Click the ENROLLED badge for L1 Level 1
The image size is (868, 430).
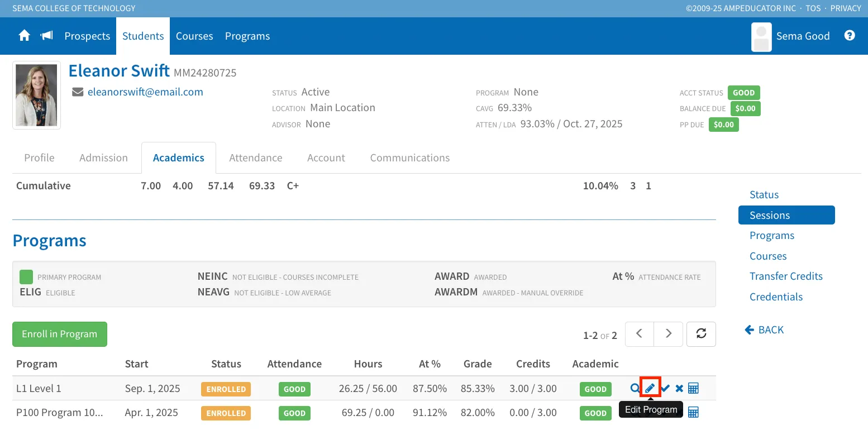point(226,389)
